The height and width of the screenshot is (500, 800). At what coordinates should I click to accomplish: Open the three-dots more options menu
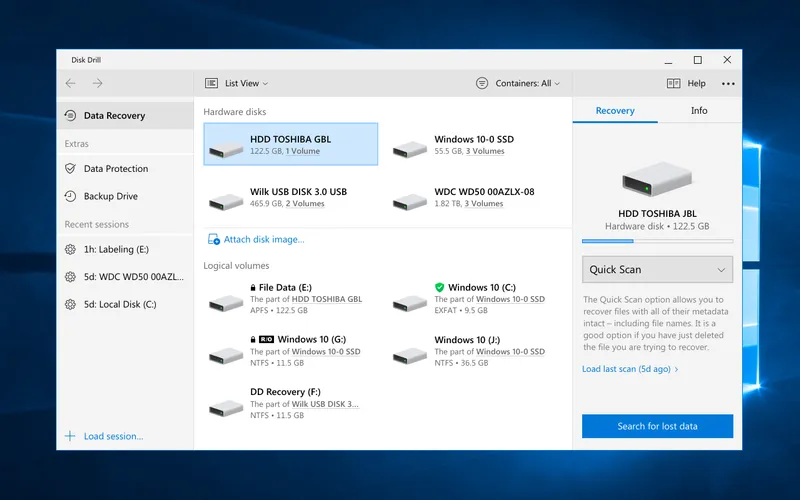pyautogui.click(x=728, y=84)
